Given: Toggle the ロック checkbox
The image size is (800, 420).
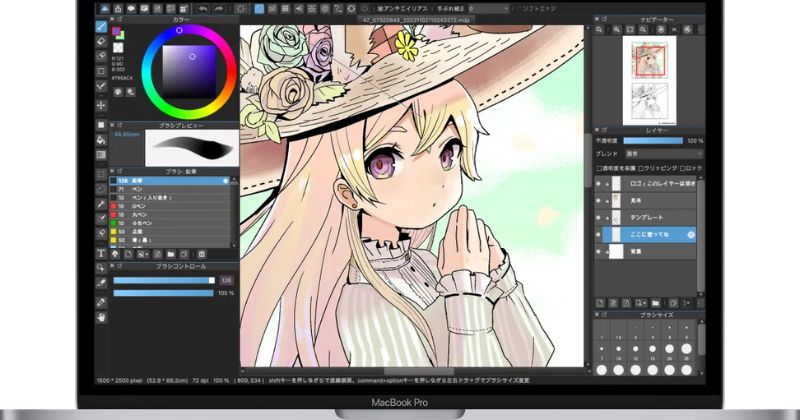Looking at the screenshot, I should click(x=683, y=168).
